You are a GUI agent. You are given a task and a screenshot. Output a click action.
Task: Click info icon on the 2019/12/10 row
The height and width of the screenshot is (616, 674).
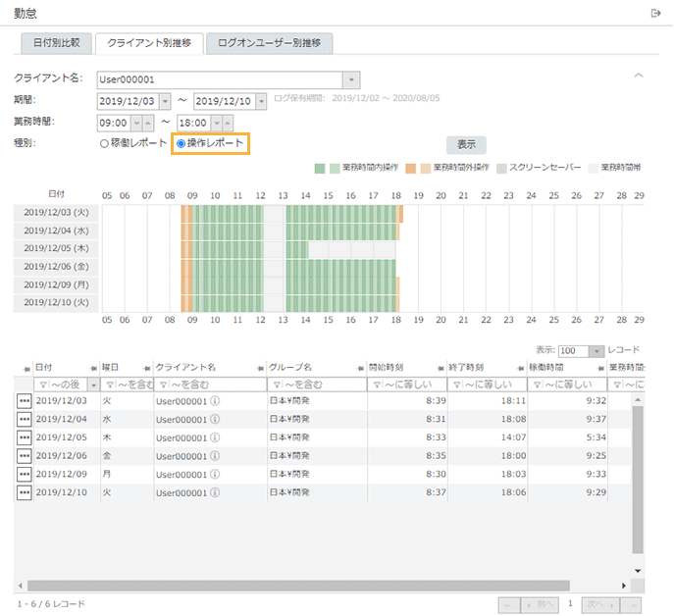[214, 492]
